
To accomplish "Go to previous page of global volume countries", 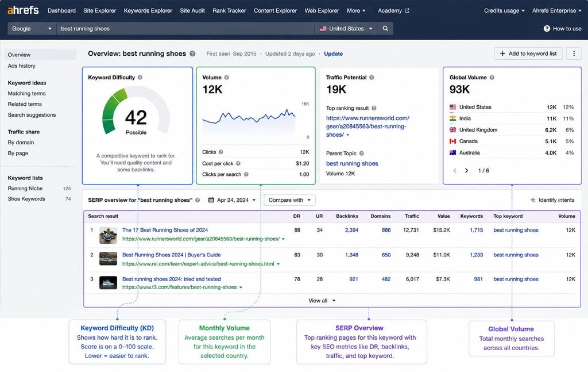I will tap(455, 170).
